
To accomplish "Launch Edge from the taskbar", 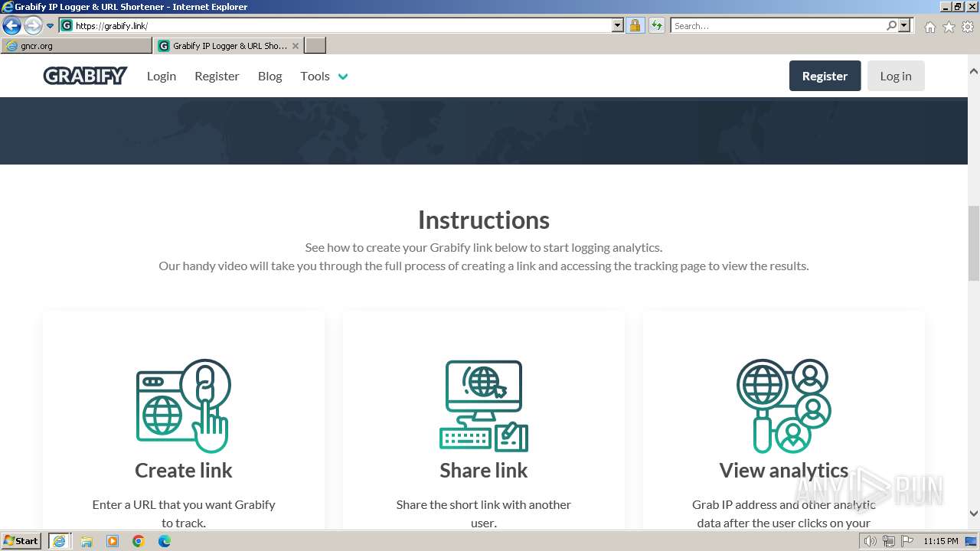I will (x=165, y=541).
